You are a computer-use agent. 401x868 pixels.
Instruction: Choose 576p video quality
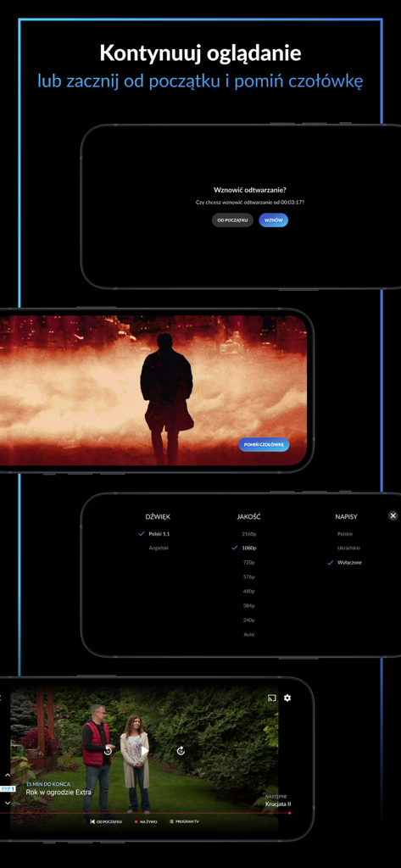click(249, 576)
